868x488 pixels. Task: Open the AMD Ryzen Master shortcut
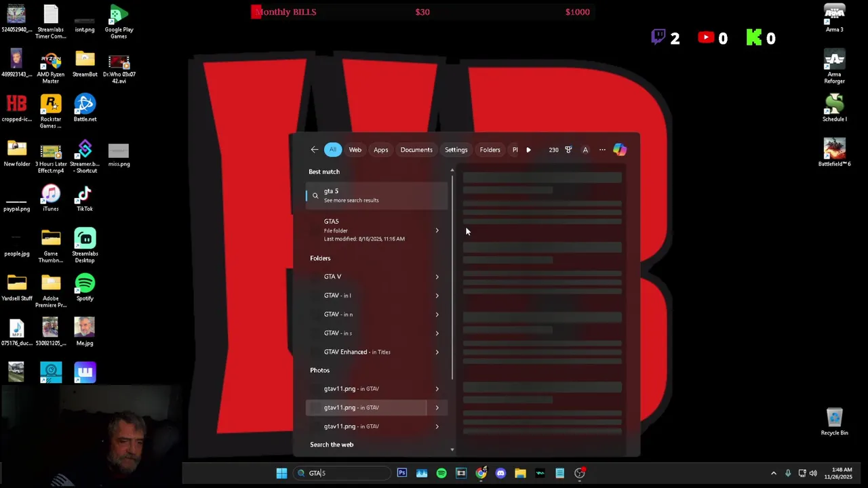(51, 66)
